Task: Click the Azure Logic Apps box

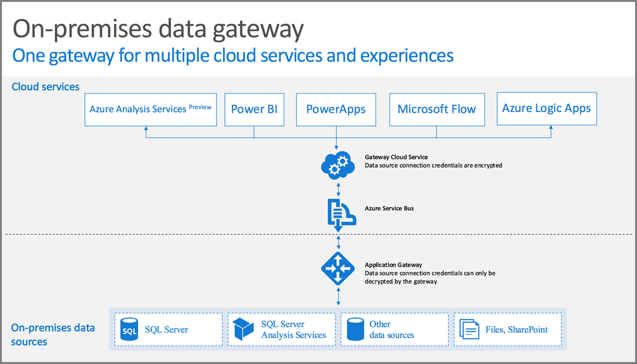Action: 547,108
